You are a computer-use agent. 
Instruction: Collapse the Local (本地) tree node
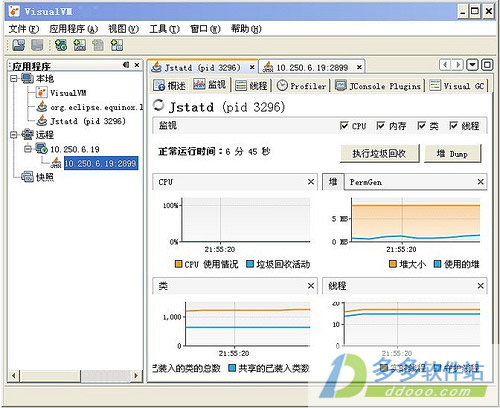tap(14, 79)
